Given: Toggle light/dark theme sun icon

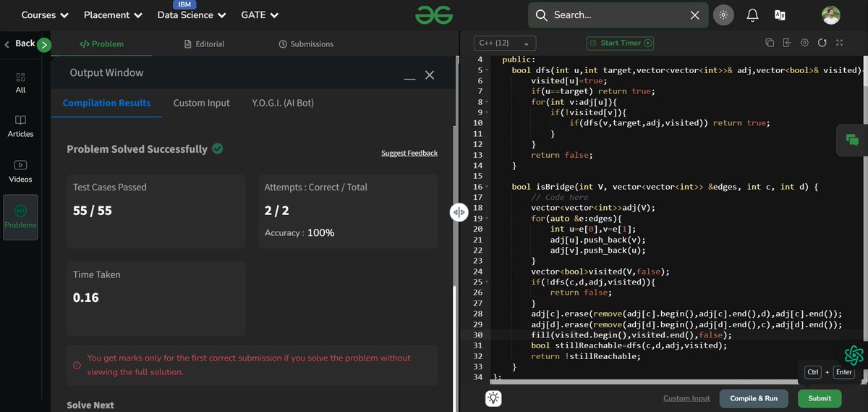Looking at the screenshot, I should (723, 14).
